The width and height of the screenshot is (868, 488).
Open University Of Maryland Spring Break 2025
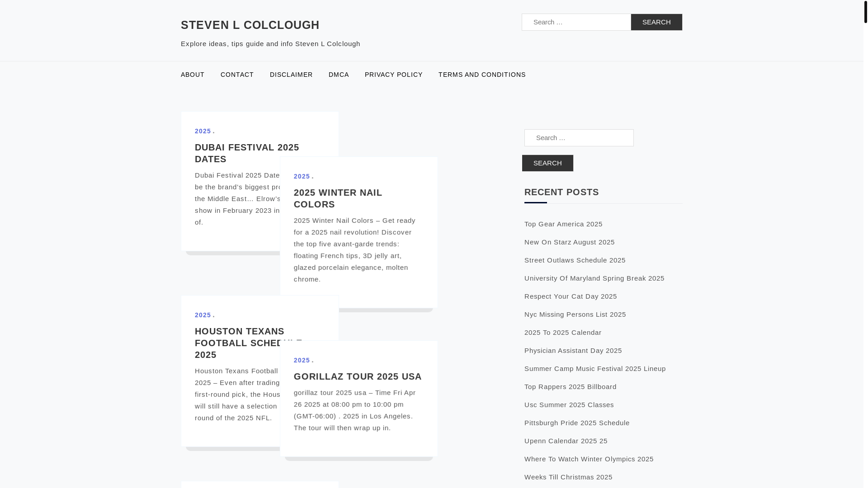point(594,278)
